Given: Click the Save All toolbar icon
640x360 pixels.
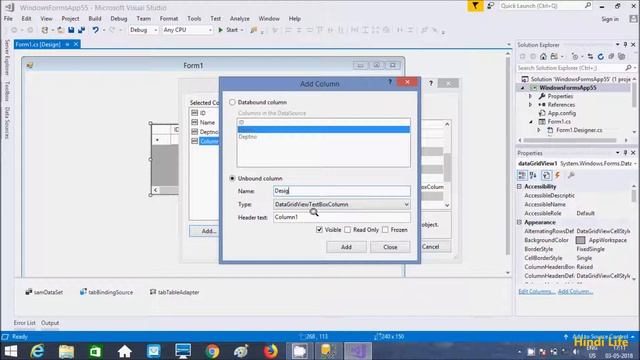Looking at the screenshot, I should pyautogui.click(x=82, y=30).
